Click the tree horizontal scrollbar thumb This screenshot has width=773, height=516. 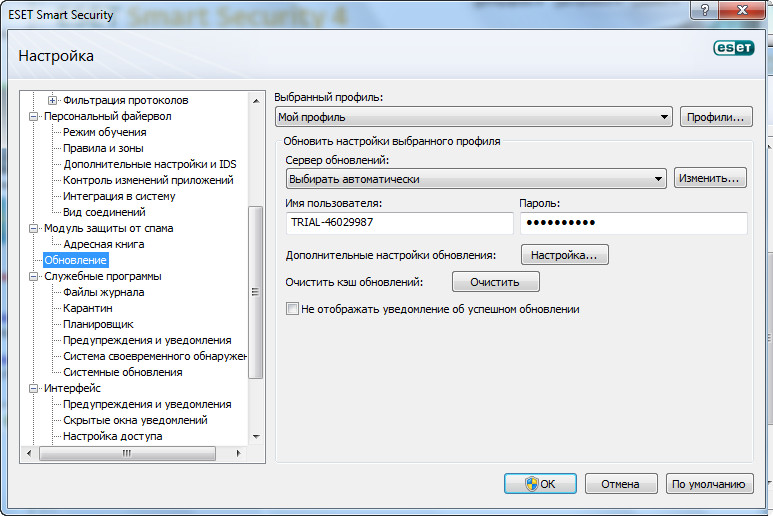click(127, 453)
